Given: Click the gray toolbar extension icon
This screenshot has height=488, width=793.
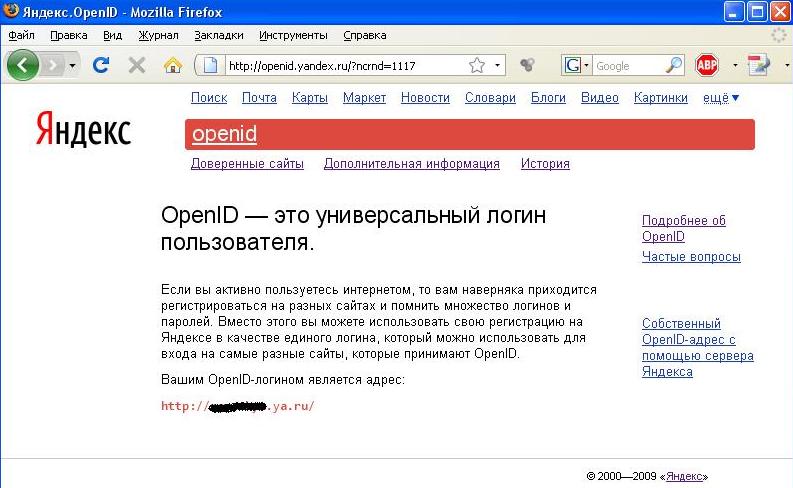Looking at the screenshot, I should pos(527,64).
